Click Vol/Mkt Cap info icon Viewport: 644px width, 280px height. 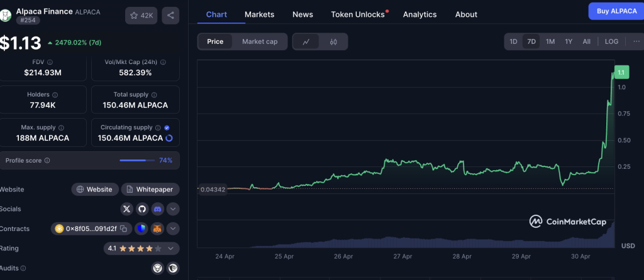(163, 62)
